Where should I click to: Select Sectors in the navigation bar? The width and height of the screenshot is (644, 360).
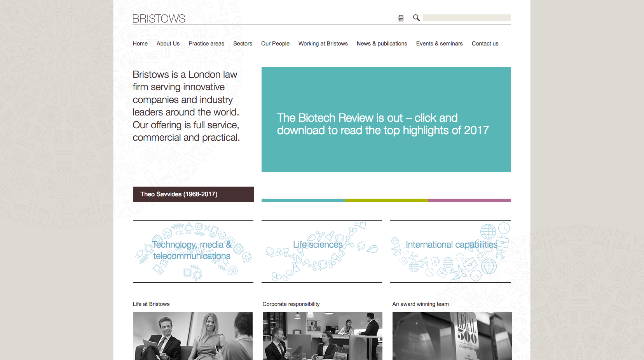click(243, 44)
